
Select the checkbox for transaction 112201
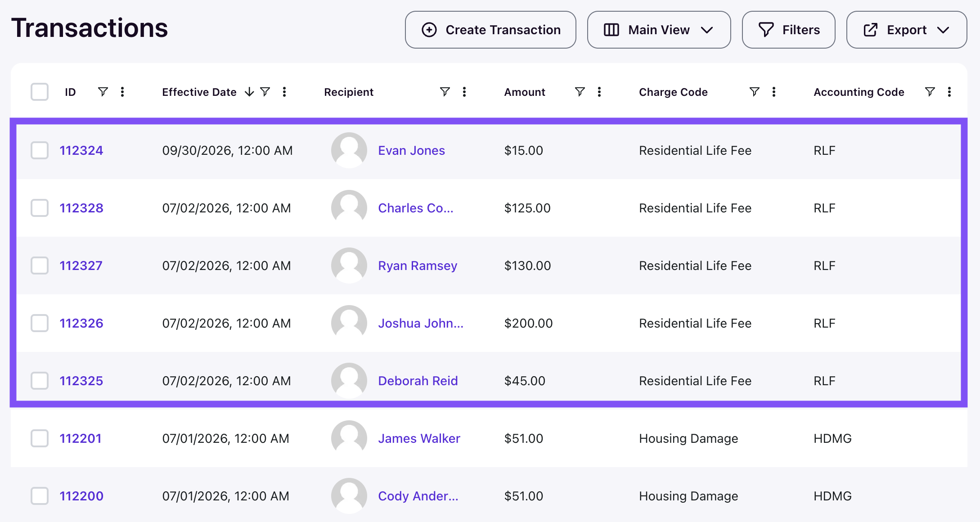[40, 438]
